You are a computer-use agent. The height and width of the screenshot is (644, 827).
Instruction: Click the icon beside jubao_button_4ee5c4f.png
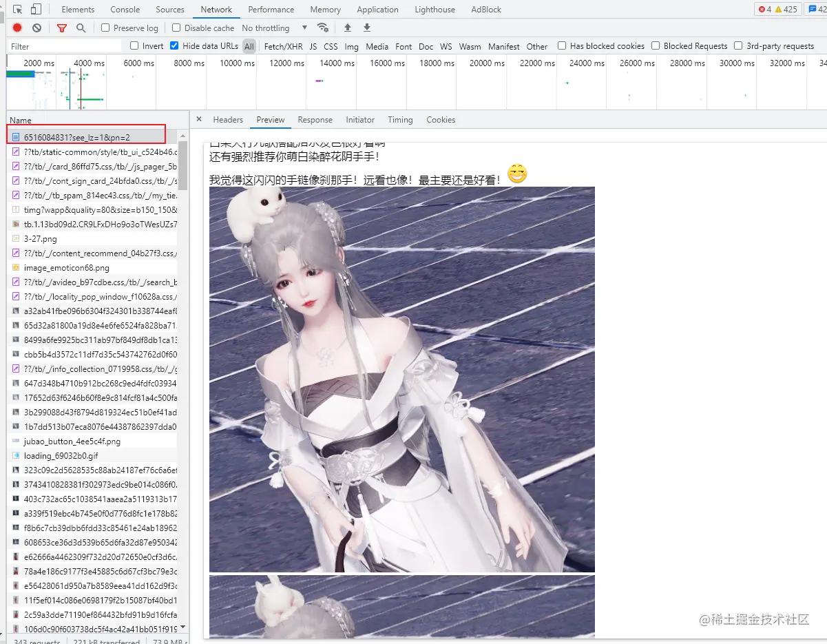click(x=17, y=442)
